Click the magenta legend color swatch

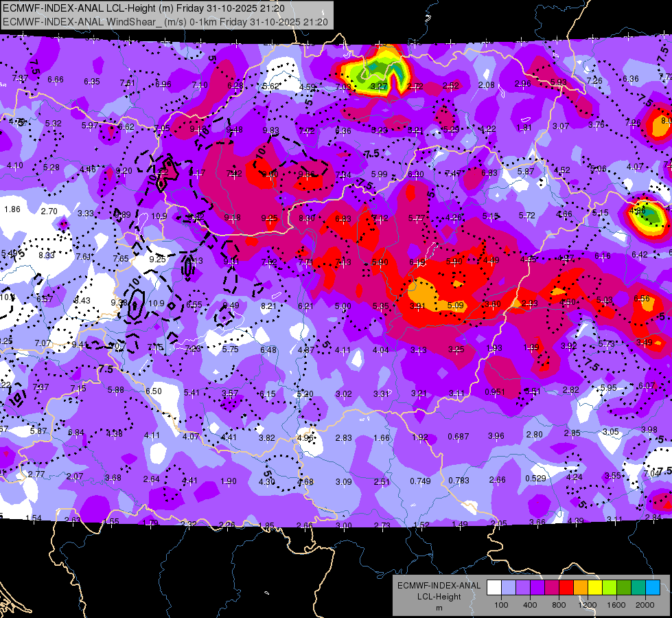pos(552,588)
